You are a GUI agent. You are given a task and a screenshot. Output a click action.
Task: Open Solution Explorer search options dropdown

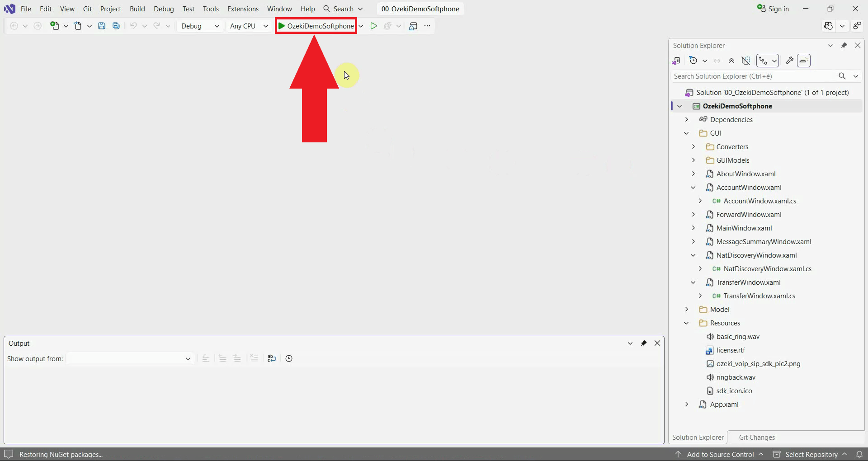[x=856, y=76]
